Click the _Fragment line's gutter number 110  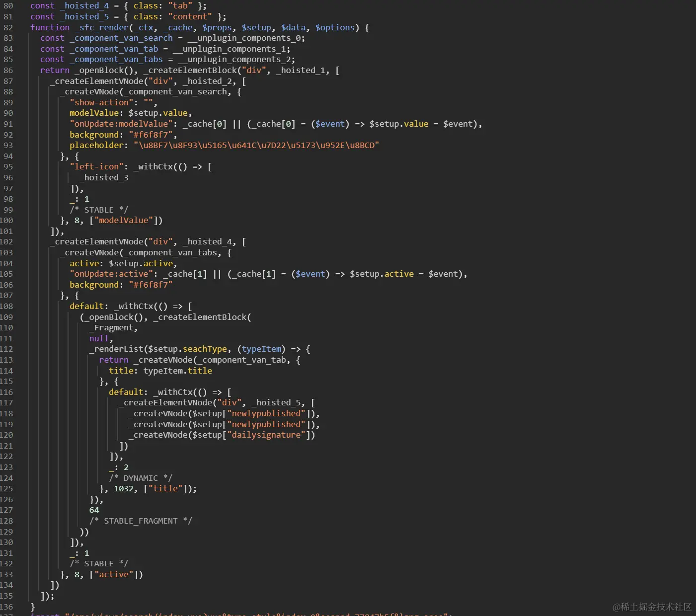[x=6, y=328]
